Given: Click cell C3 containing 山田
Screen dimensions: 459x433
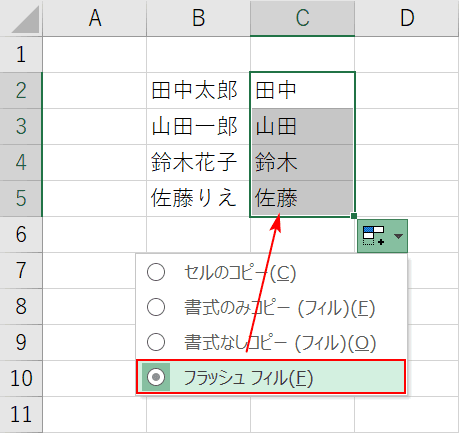Looking at the screenshot, I should coord(302,126).
